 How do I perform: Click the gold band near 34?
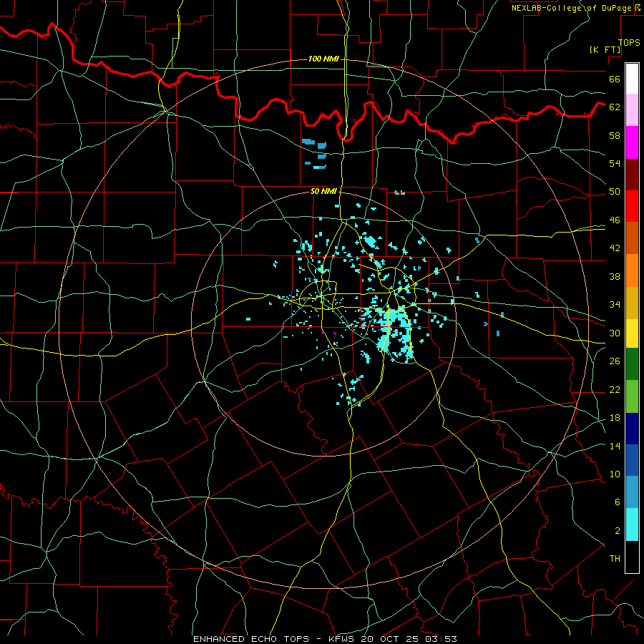[x=632, y=303]
